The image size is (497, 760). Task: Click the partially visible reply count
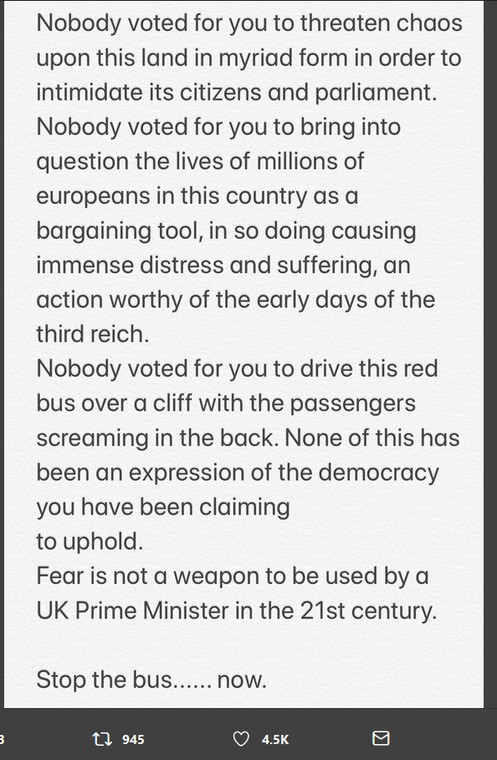[x=2, y=740]
